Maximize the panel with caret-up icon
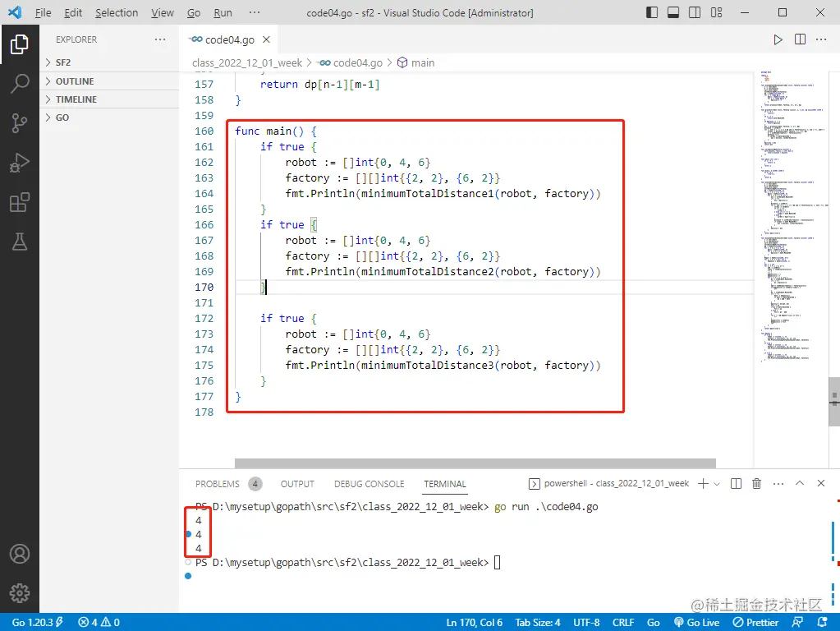 coord(800,483)
